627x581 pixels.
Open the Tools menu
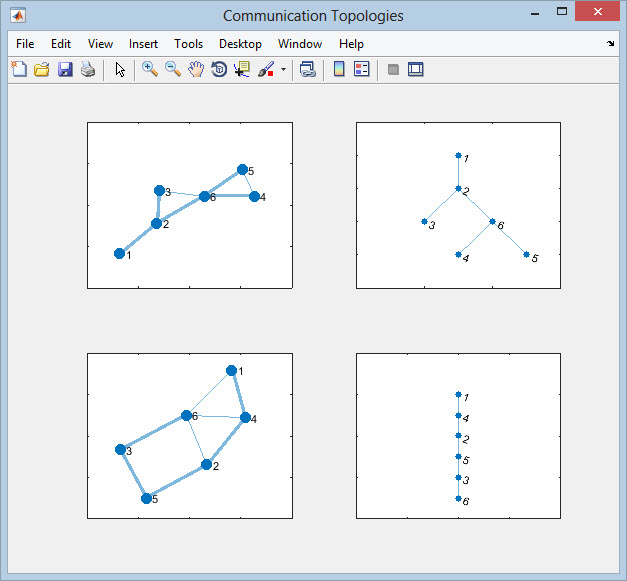[x=188, y=44]
